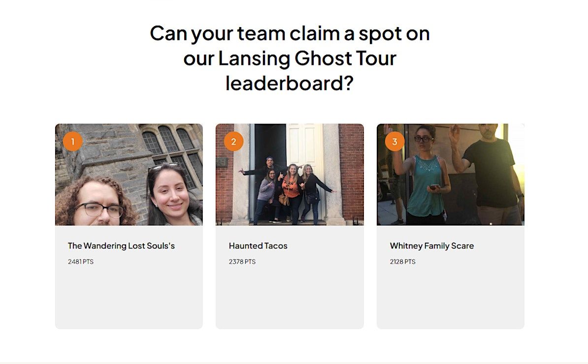Click the 2128 PTS score label
This screenshot has width=588, height=364.
[x=402, y=262]
